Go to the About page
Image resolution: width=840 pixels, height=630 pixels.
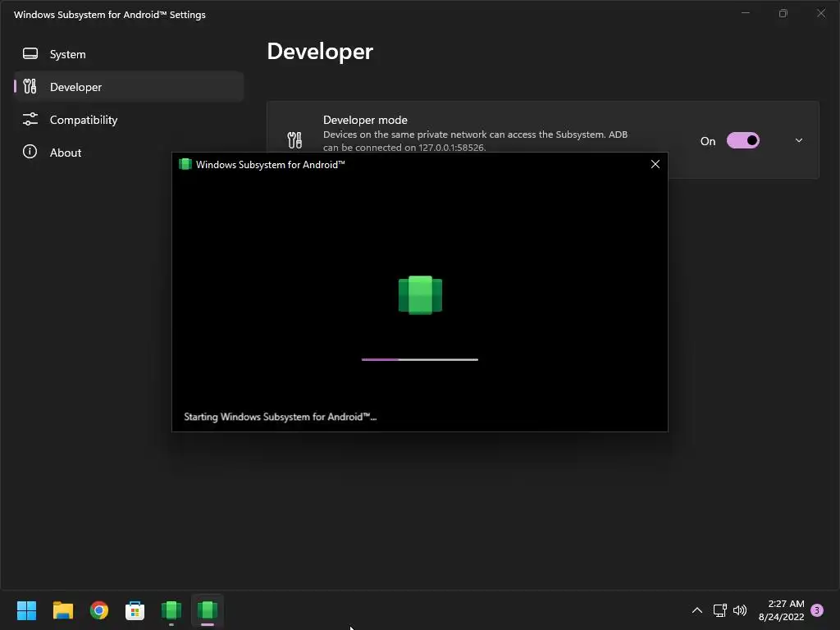coord(129,152)
